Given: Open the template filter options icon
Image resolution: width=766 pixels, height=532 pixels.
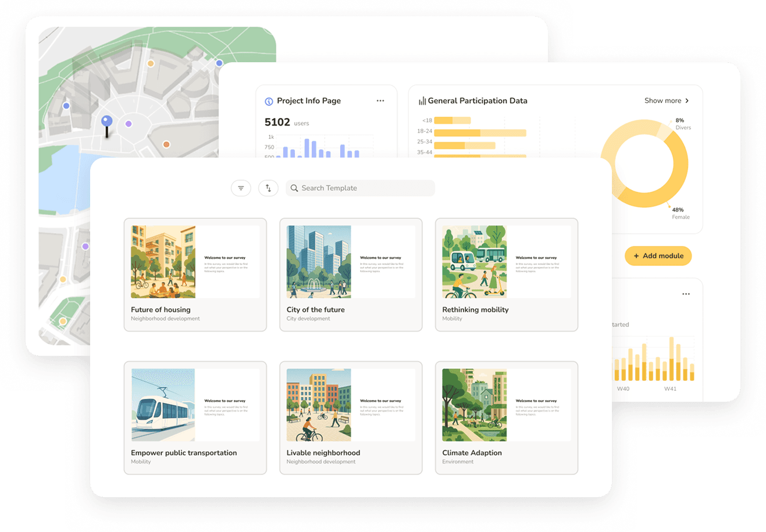Looking at the screenshot, I should [x=241, y=188].
